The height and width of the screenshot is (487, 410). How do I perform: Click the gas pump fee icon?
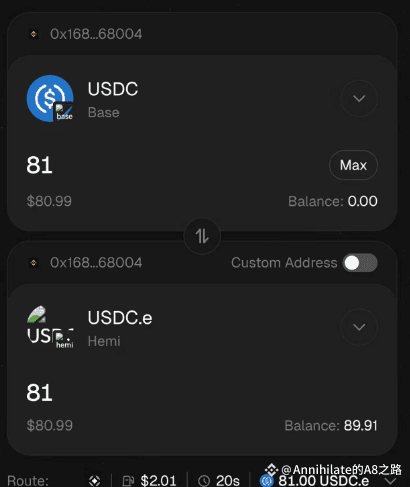click(x=128, y=481)
